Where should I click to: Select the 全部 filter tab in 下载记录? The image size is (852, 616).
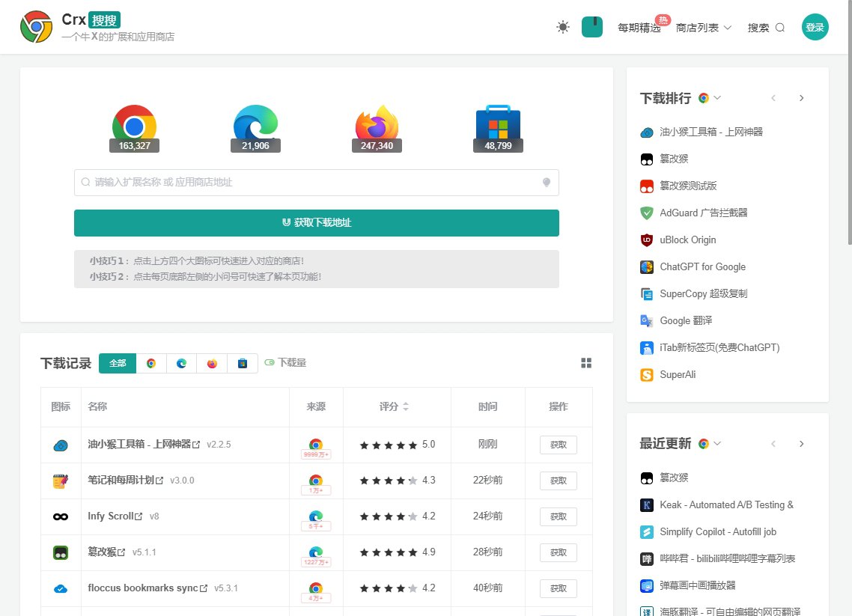pos(118,364)
